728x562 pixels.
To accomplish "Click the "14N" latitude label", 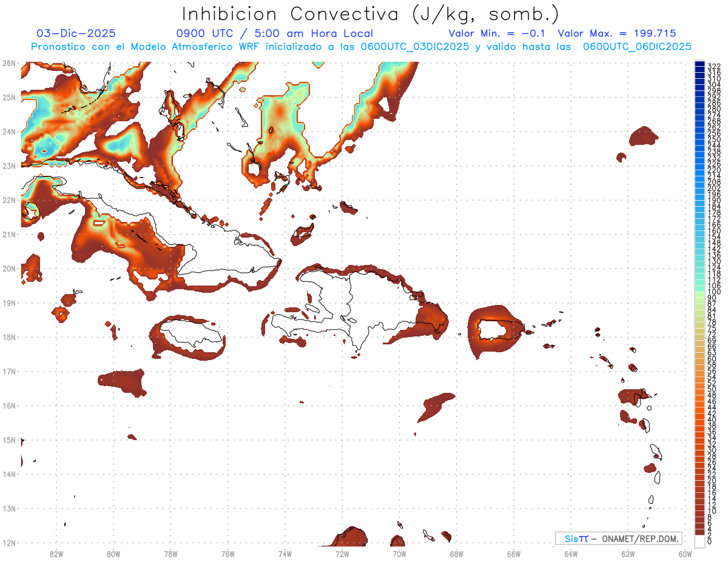I will [8, 474].
